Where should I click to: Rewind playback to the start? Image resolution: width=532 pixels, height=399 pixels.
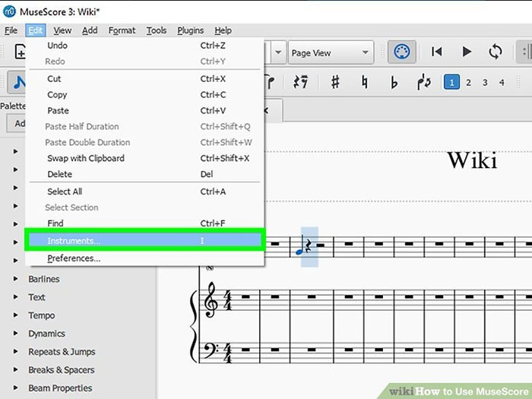437,52
